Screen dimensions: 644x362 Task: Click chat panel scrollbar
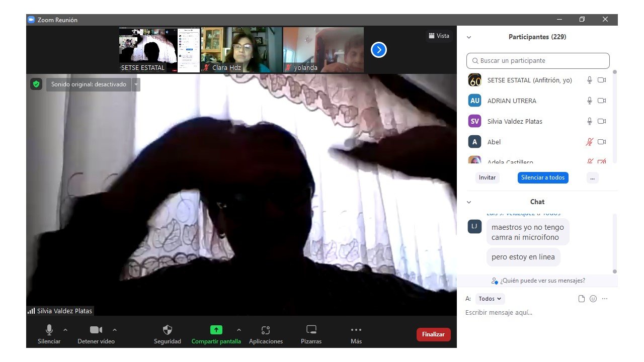tap(614, 243)
